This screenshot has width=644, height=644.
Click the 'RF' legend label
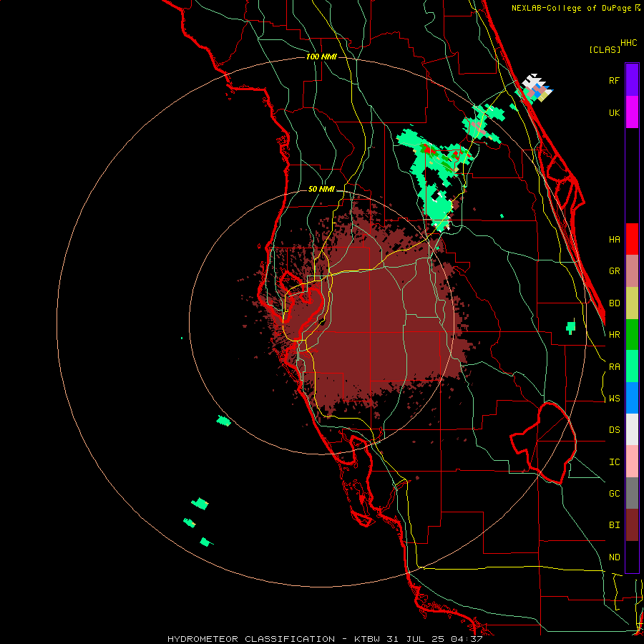[614, 80]
